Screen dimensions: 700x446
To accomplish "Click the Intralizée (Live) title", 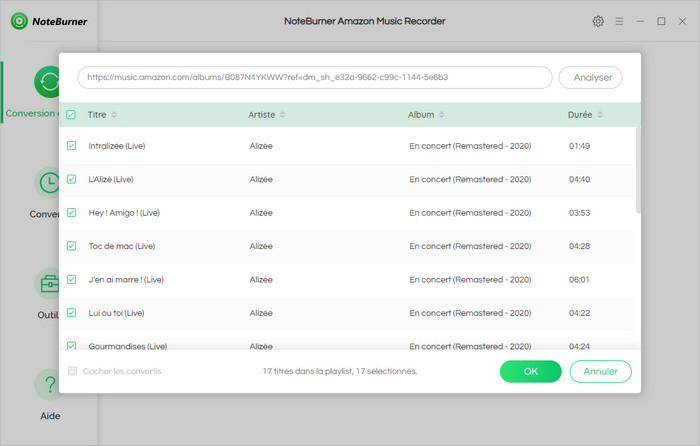I will pos(117,146).
